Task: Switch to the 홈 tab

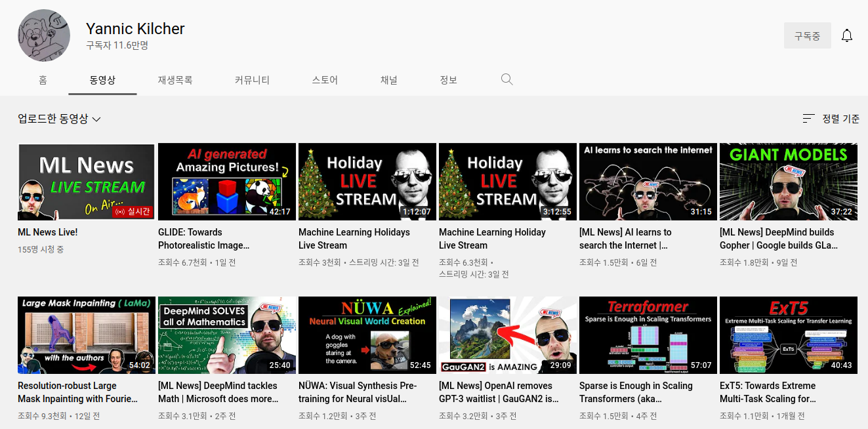Action: coord(43,80)
